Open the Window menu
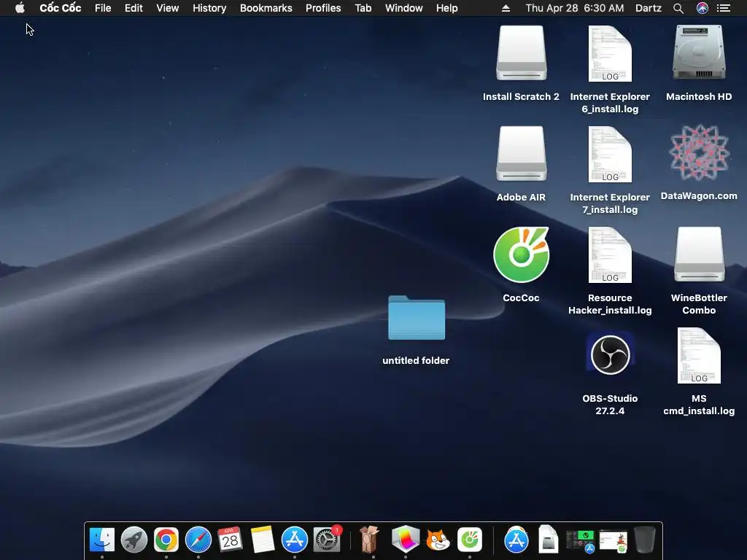Viewport: 747px width, 560px height. (x=404, y=8)
